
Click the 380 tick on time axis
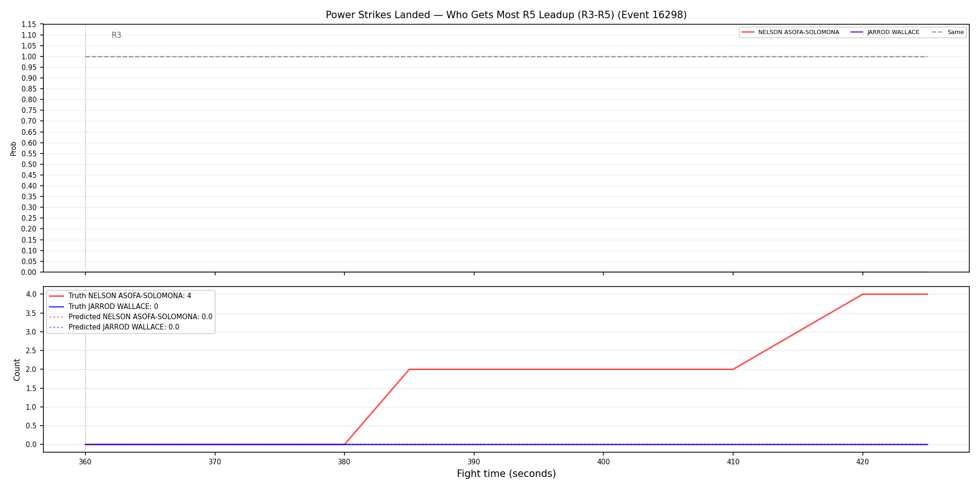pyautogui.click(x=344, y=462)
